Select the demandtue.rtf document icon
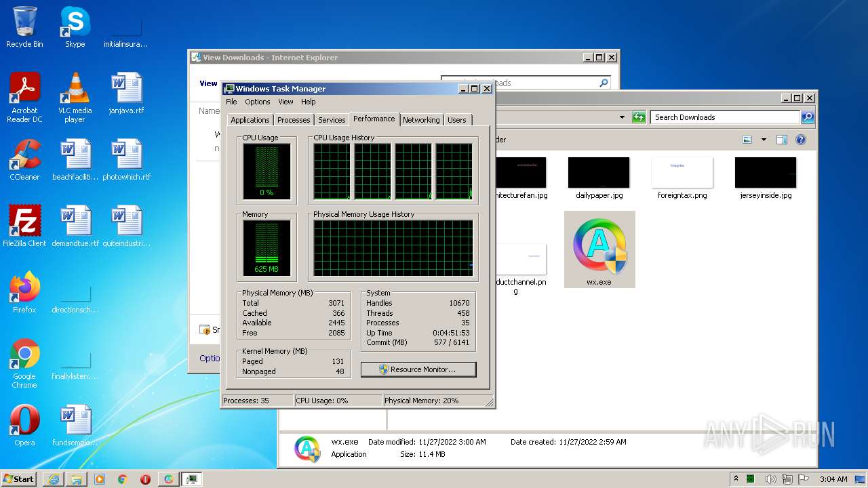The width and height of the screenshot is (868, 488). (75, 226)
